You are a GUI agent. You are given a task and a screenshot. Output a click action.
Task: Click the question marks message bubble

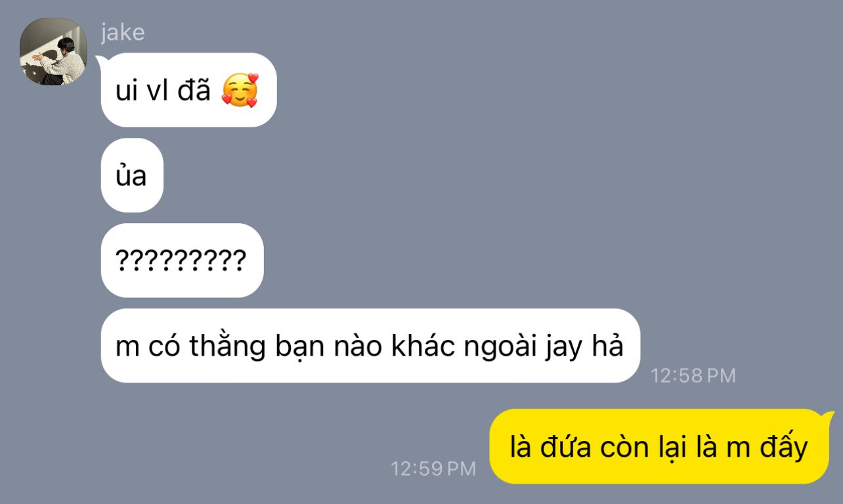[x=182, y=261]
